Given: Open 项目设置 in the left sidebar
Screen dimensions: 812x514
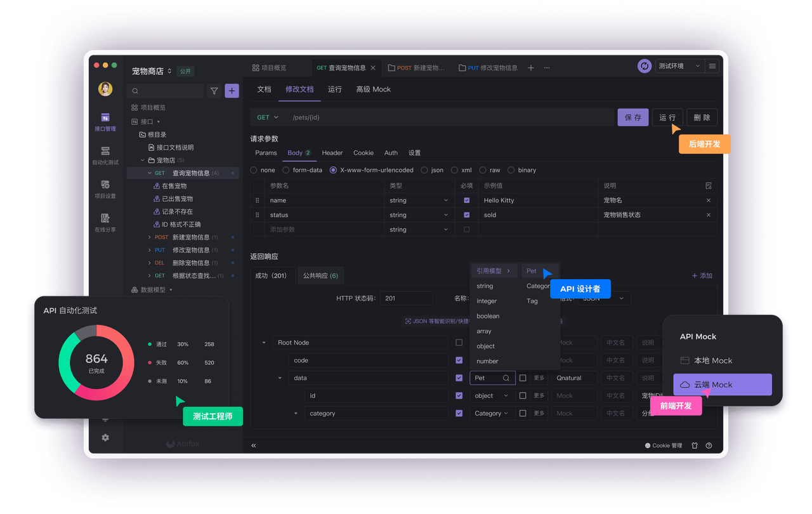Looking at the screenshot, I should click(105, 190).
